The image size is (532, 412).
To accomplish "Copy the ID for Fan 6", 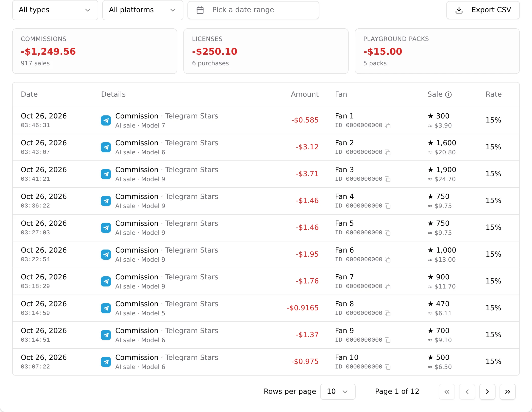I will (388, 260).
